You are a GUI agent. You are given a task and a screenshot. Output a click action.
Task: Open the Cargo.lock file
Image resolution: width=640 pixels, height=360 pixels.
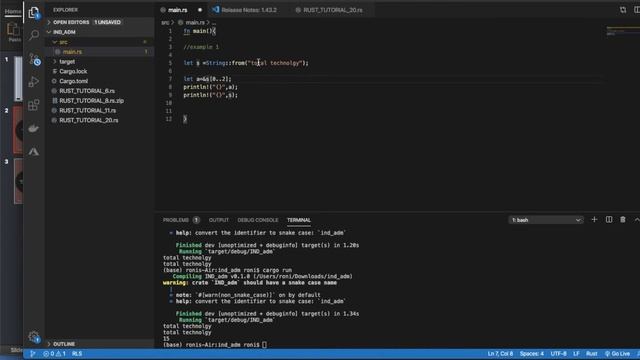coord(73,71)
